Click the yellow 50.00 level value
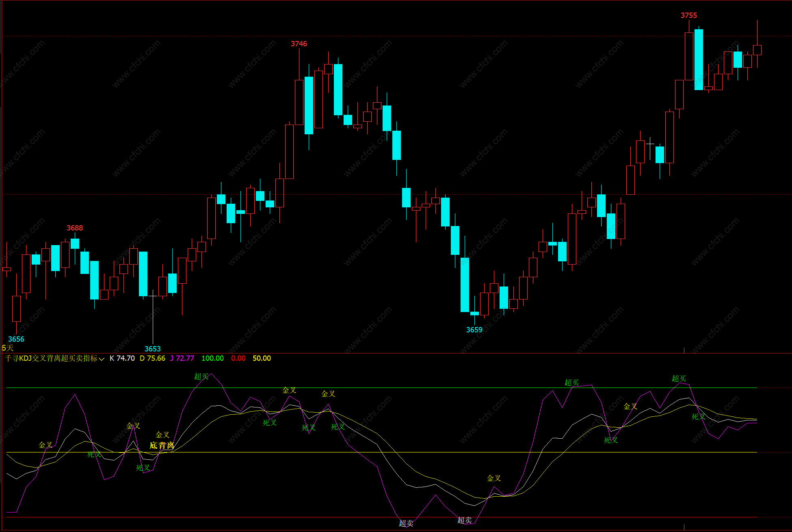The width and height of the screenshot is (792, 532). point(262,358)
